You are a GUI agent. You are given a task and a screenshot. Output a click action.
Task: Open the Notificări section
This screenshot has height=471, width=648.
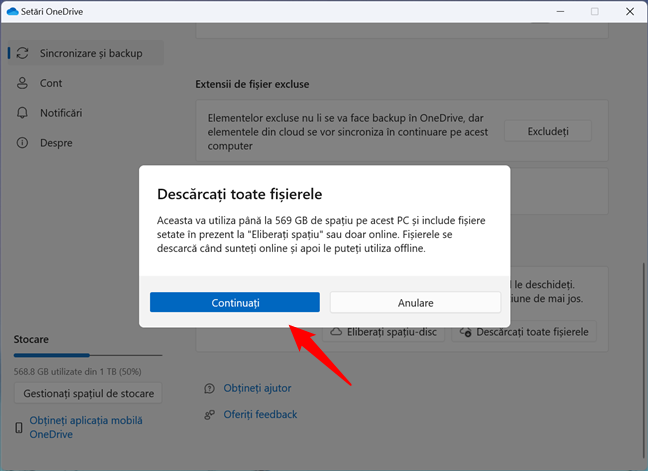click(x=61, y=113)
